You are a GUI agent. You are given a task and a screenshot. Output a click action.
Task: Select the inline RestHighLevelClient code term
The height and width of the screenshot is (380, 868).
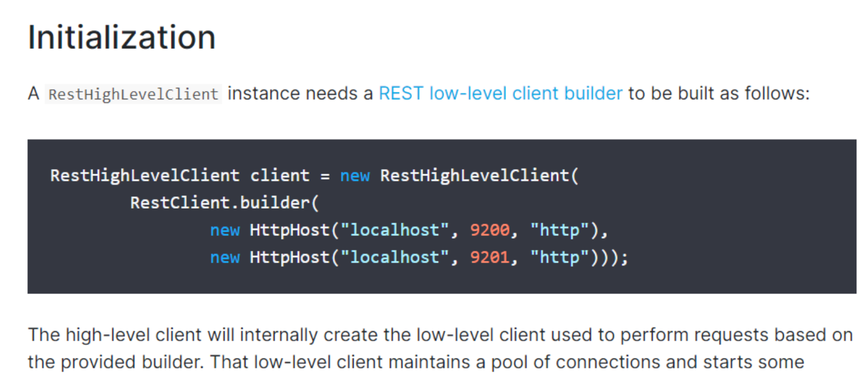pyautogui.click(x=133, y=94)
